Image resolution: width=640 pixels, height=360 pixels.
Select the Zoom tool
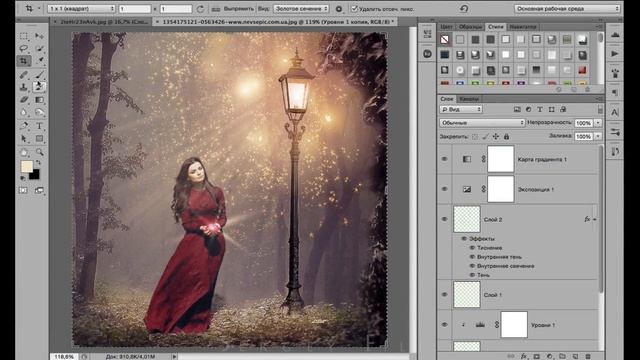coord(39,152)
